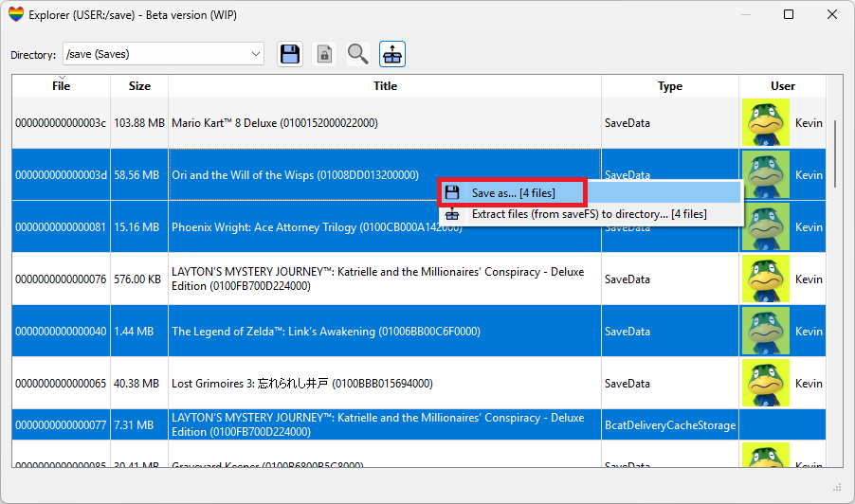Click the 1.44 MB size cell

[139, 332]
